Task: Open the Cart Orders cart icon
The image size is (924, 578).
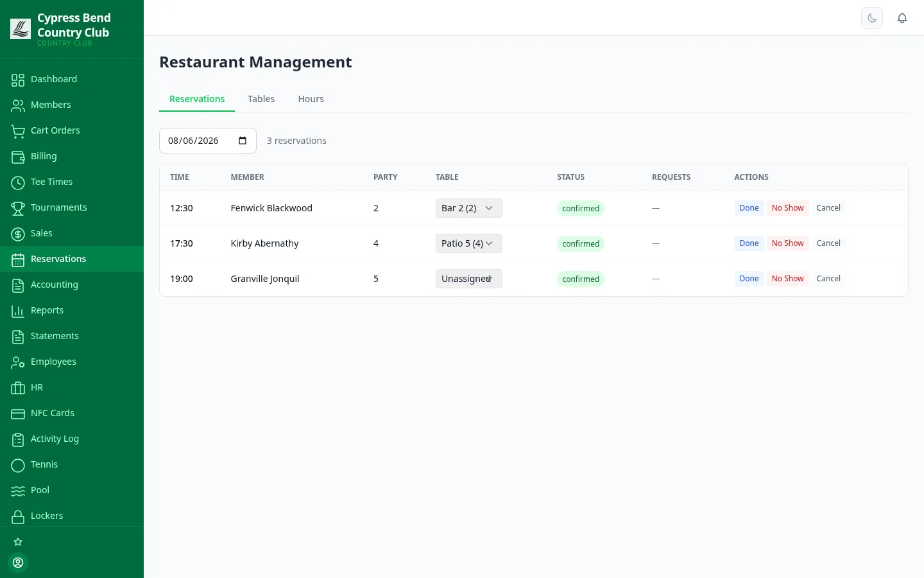Action: point(18,131)
